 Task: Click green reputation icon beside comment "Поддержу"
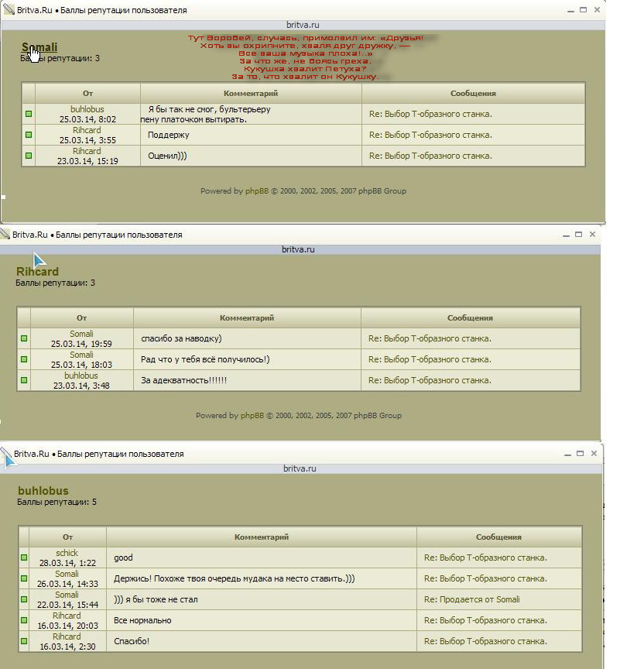click(29, 135)
